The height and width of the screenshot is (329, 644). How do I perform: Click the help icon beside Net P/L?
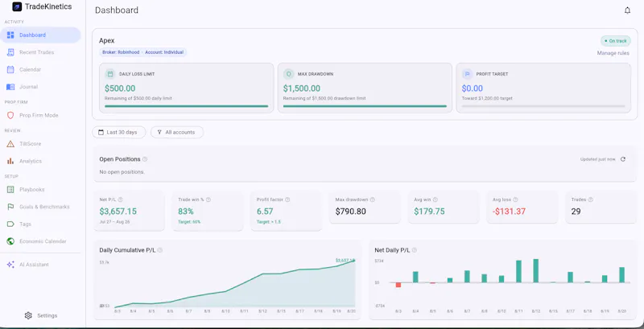pyautogui.click(x=120, y=199)
